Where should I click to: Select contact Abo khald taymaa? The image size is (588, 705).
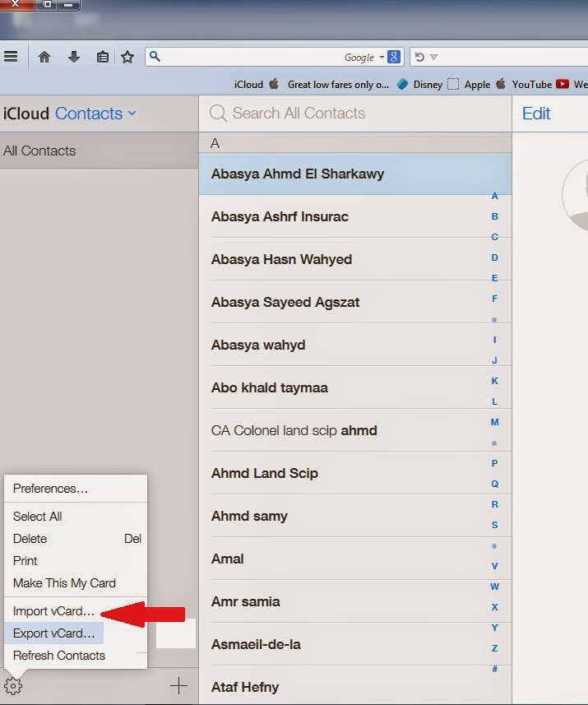pyautogui.click(x=355, y=387)
